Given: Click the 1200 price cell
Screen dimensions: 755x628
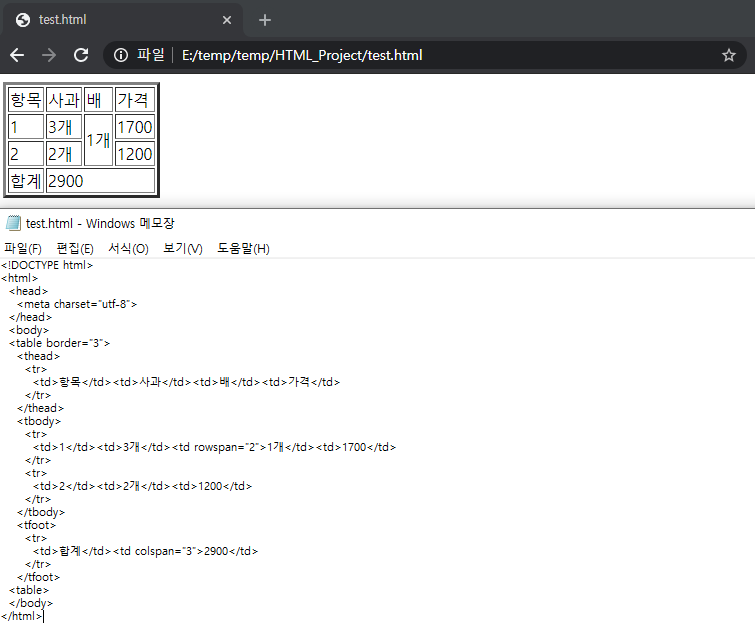Looking at the screenshot, I should point(135,154).
